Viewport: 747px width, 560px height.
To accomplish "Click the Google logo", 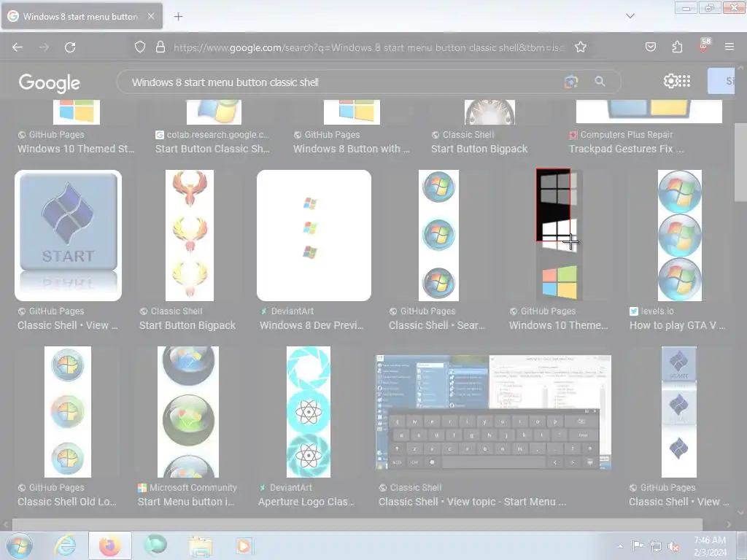I will [x=50, y=83].
